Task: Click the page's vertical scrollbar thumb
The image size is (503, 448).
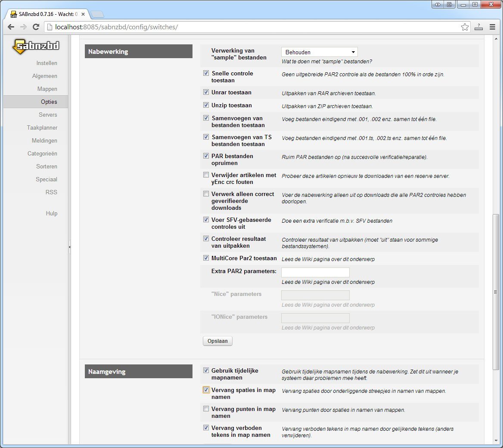Action: [x=496, y=291]
